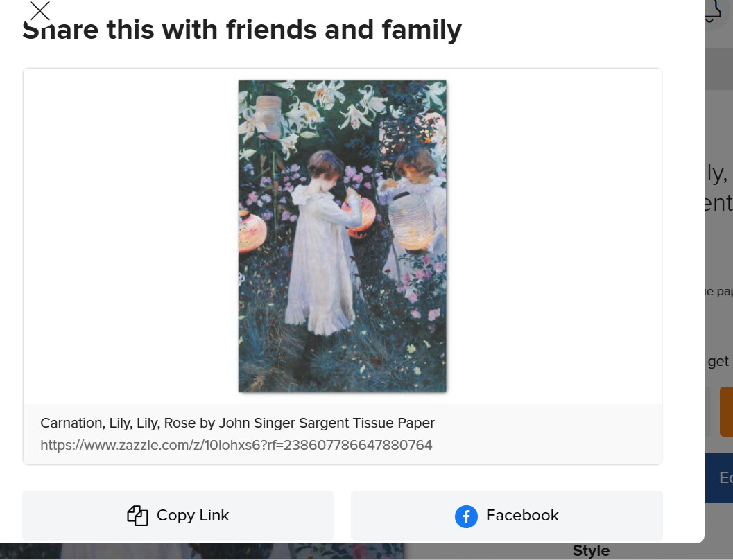The image size is (733, 560).
Task: Click the Style heading at the bottom
Action: 591,551
